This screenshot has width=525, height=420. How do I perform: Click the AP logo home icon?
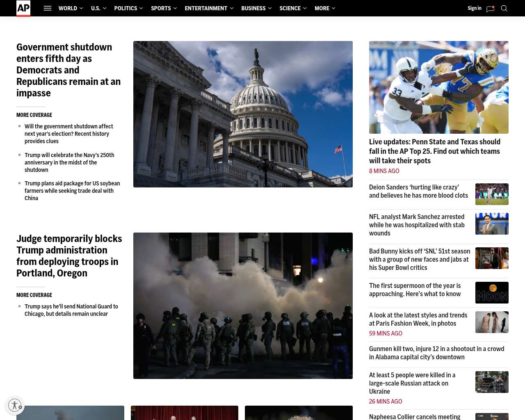23,8
